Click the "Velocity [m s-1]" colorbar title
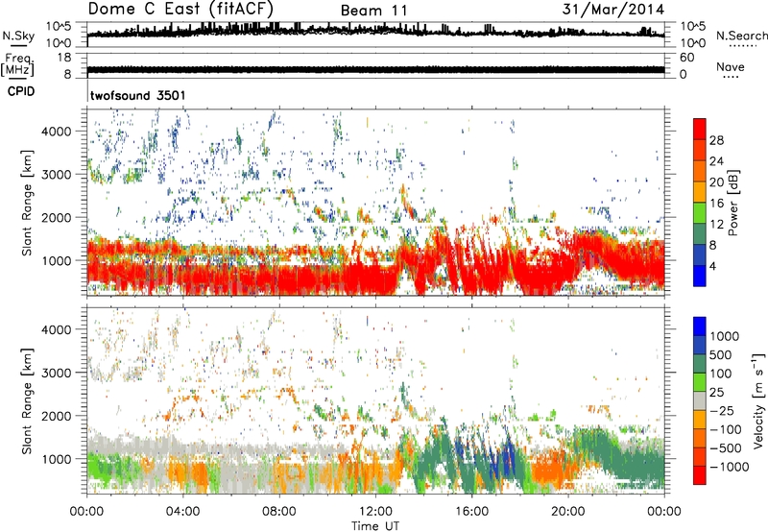 pyautogui.click(x=758, y=399)
